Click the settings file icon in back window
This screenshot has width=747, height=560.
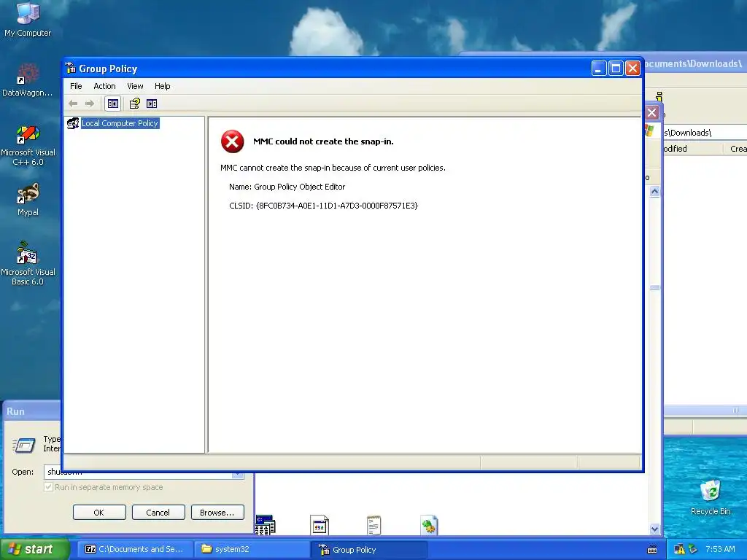coord(320,525)
